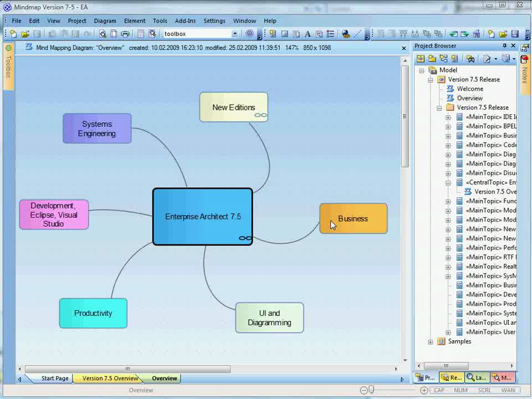Close the Overview diagram with the X

pos(404,48)
